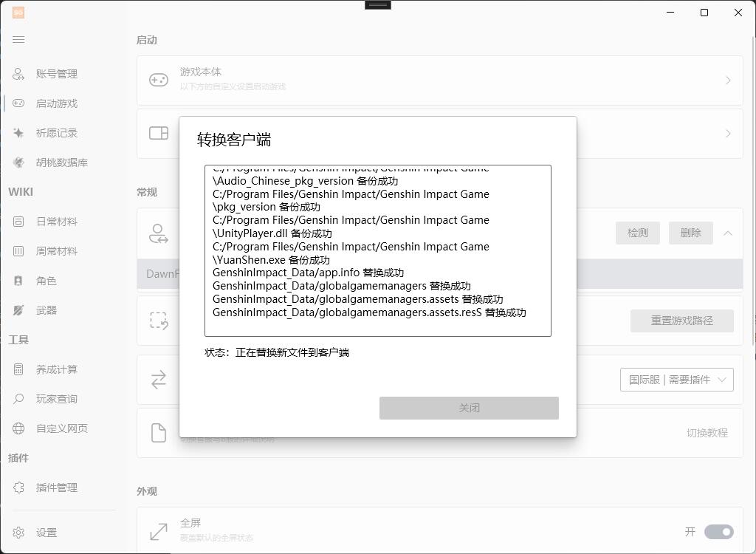This screenshot has height=554, width=756.
Task: Click the fullscreen diagonal arrows icon
Action: point(159,531)
